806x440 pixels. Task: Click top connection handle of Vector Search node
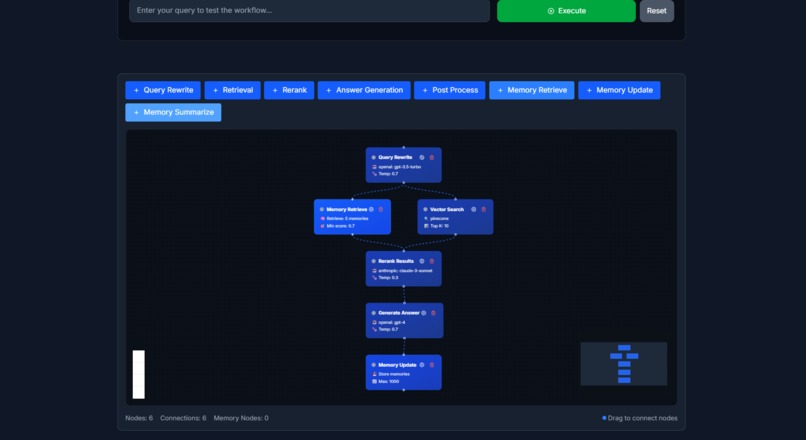tap(455, 199)
